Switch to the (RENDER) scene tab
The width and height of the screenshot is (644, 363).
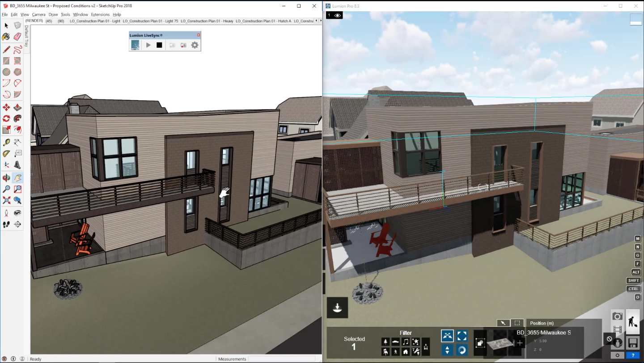34,21
